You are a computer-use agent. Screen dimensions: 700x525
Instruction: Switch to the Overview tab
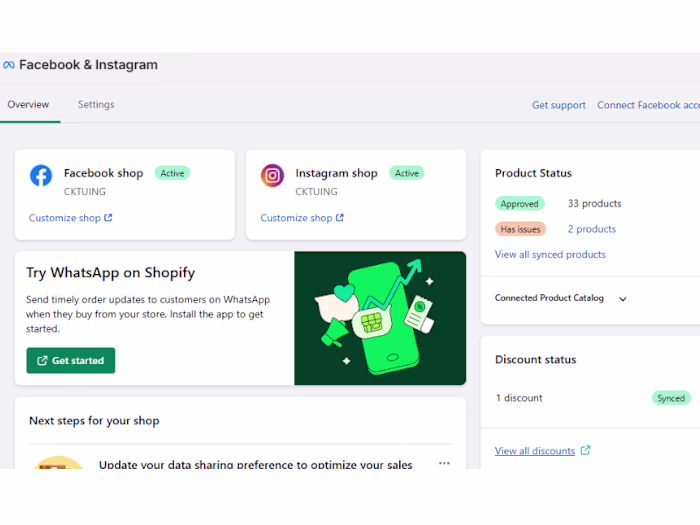28,104
